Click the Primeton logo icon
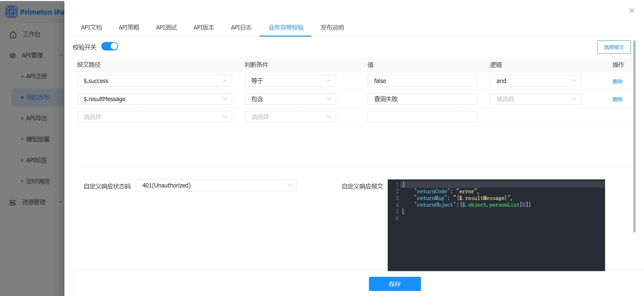Image resolution: width=644 pixels, height=296 pixels. point(11,12)
